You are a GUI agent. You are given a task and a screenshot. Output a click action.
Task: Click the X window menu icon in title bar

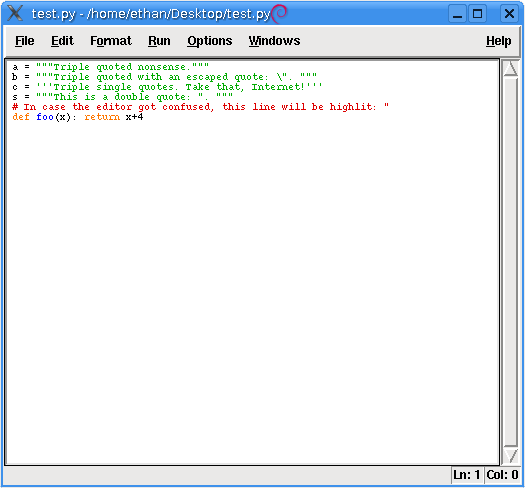(x=15, y=13)
